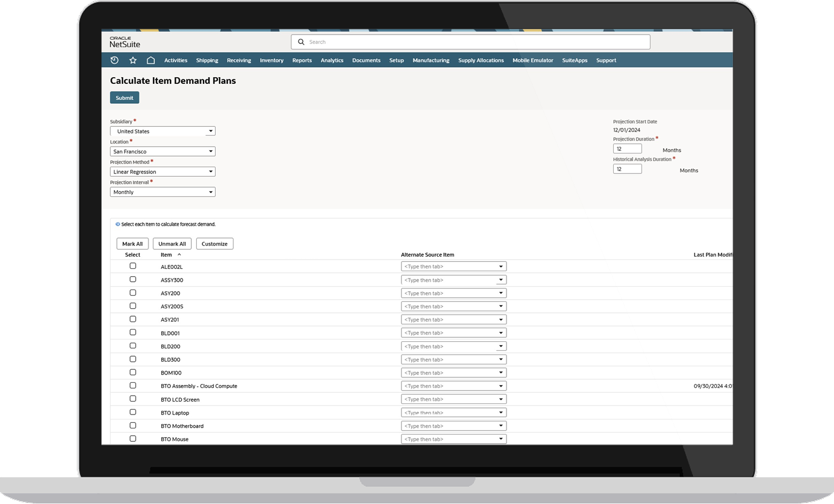The image size is (834, 504).
Task: Check the BLD300 item row
Action: coord(133,359)
